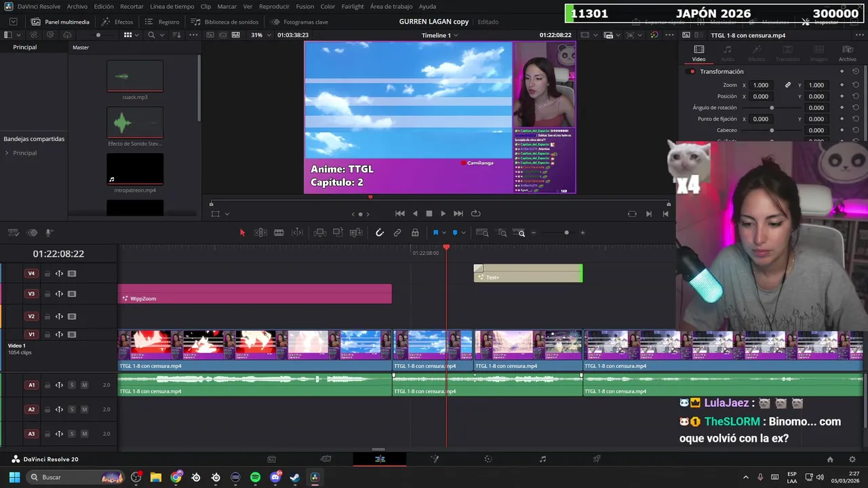Click the detail zoom icon
The height and width of the screenshot is (488, 868).
click(x=502, y=232)
